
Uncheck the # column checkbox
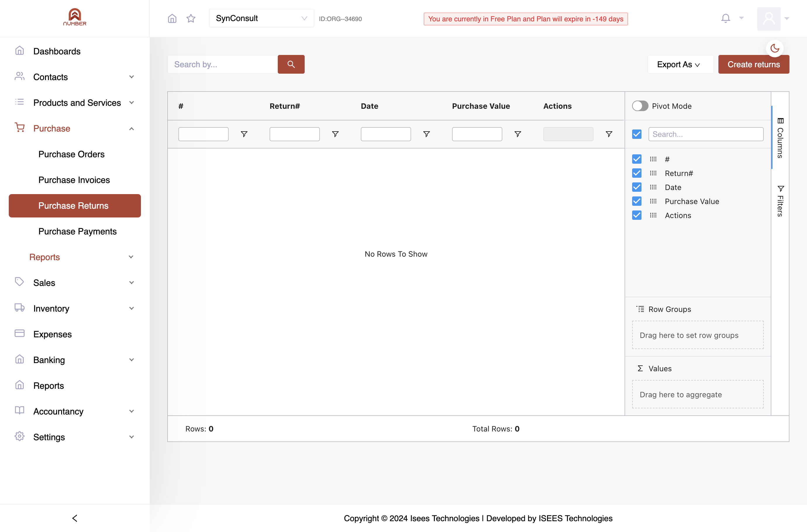(637, 159)
